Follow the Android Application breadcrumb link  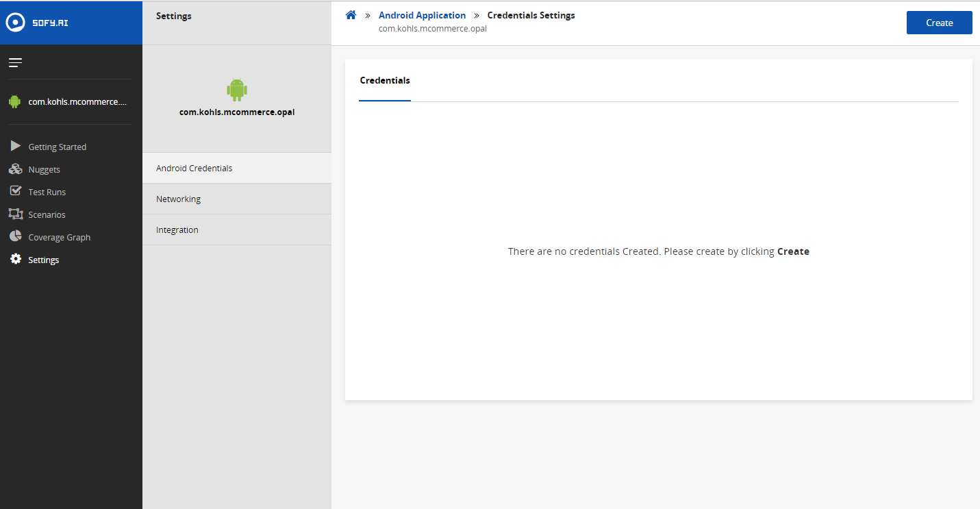422,15
